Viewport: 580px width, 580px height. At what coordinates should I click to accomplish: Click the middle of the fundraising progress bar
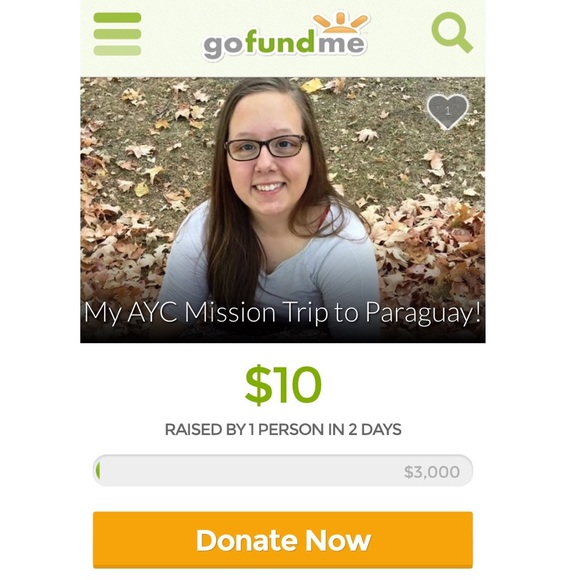283,471
